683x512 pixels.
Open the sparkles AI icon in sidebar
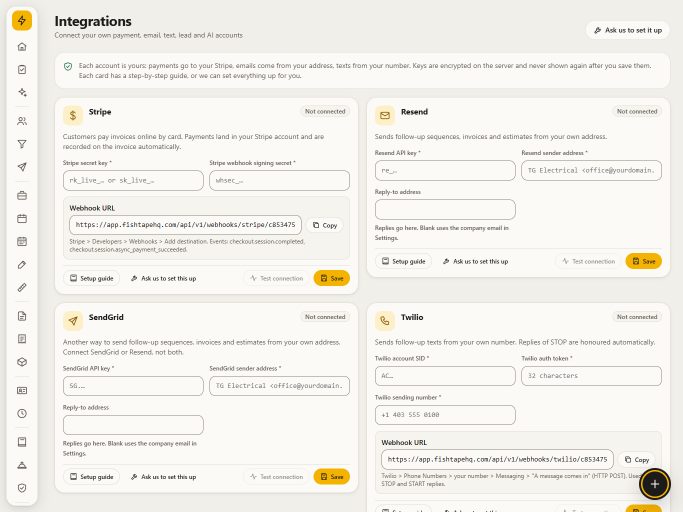click(22, 92)
